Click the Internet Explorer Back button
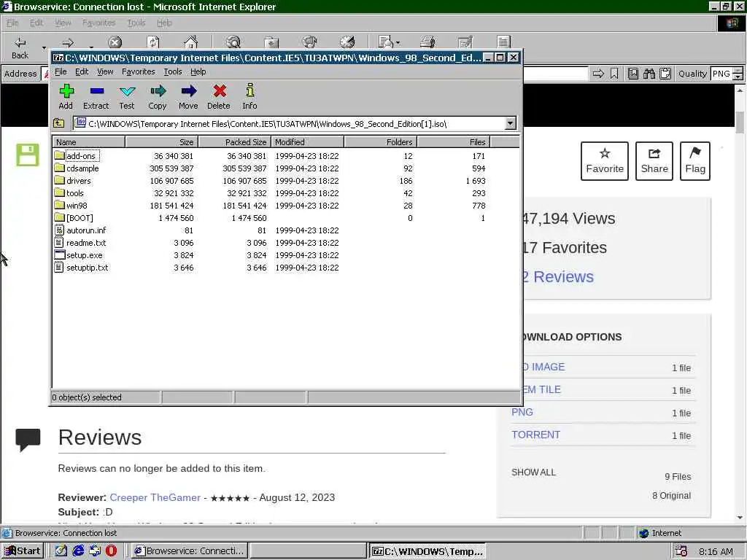 20,47
